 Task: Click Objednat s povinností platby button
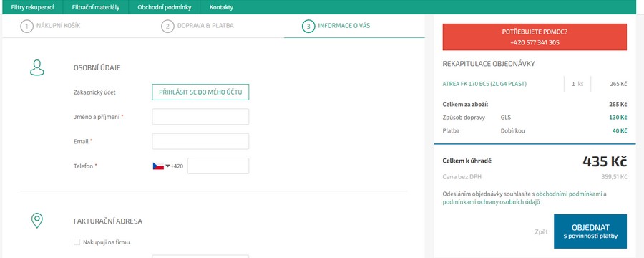coord(590,231)
